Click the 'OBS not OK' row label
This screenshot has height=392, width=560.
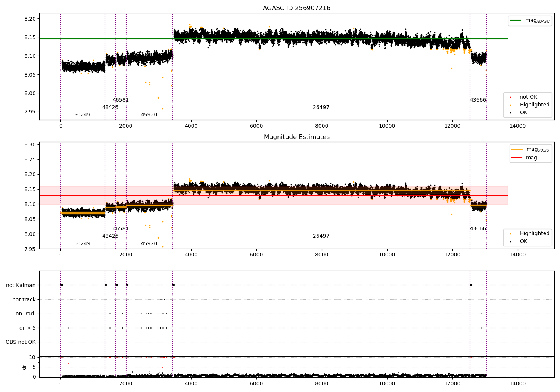click(x=21, y=342)
